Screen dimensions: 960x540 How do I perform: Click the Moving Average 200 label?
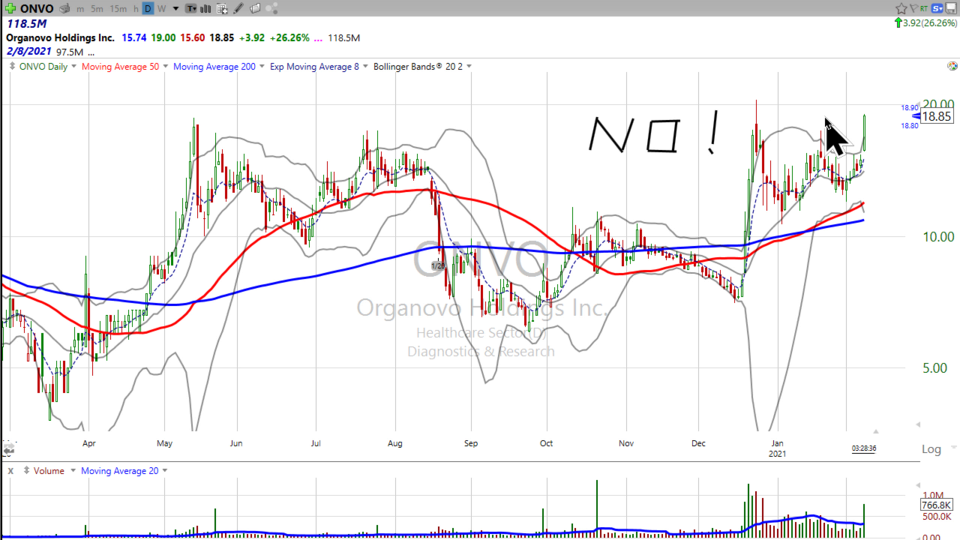[x=214, y=67]
